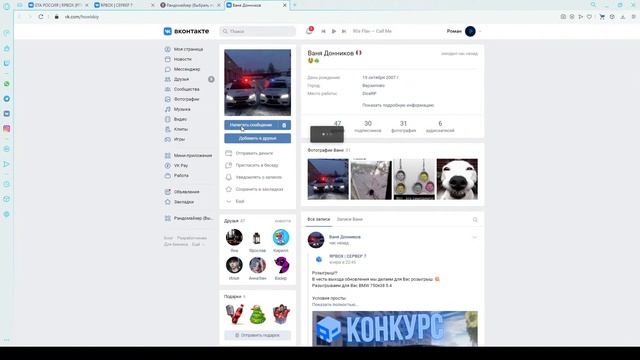Click the VKontakte logo in header
The width and height of the screenshot is (640, 360).
tap(186, 31)
